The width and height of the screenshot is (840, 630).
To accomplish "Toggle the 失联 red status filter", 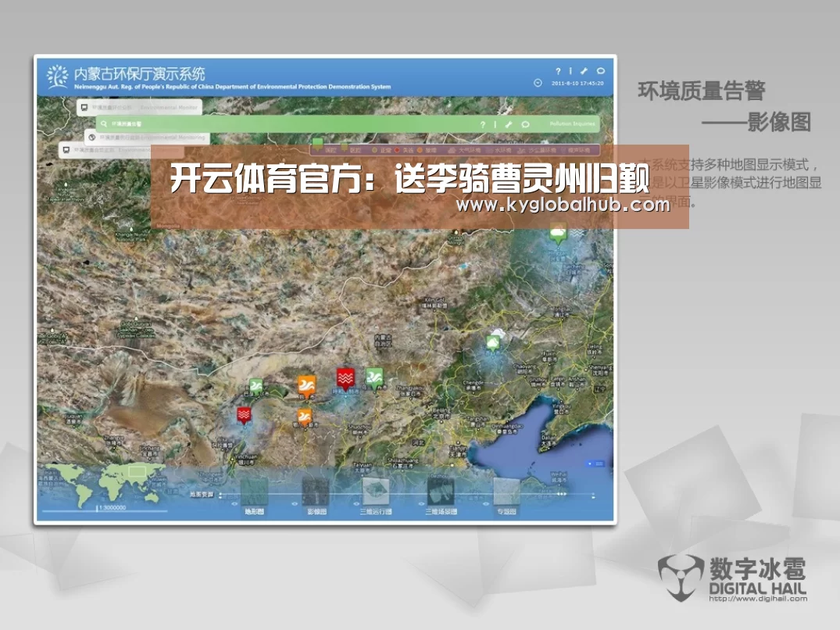I will click(404, 151).
